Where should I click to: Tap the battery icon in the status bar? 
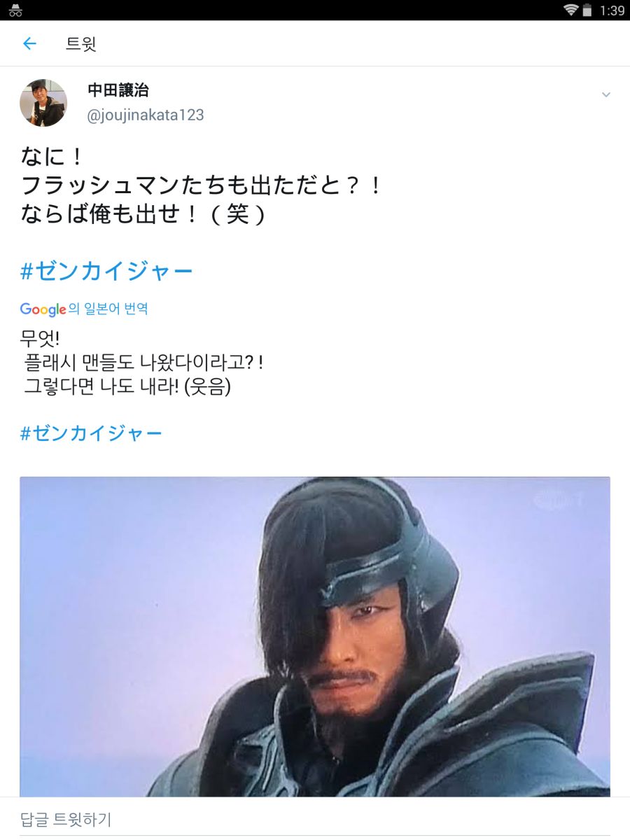587,10
